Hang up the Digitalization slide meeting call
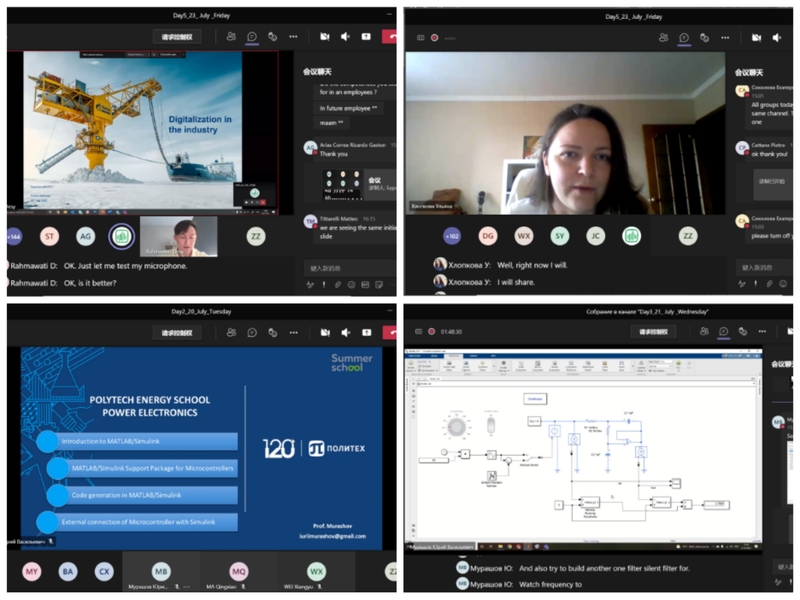The image size is (800, 600). click(x=390, y=37)
